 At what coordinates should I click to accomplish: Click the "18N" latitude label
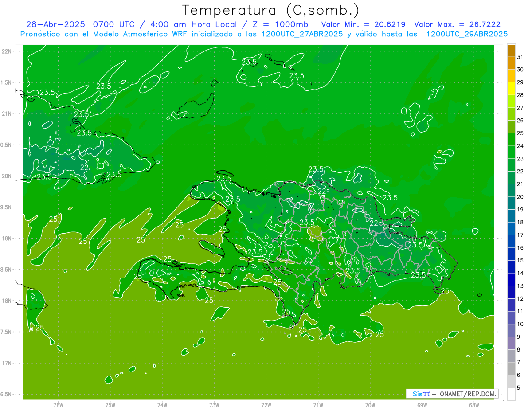coord(7,301)
